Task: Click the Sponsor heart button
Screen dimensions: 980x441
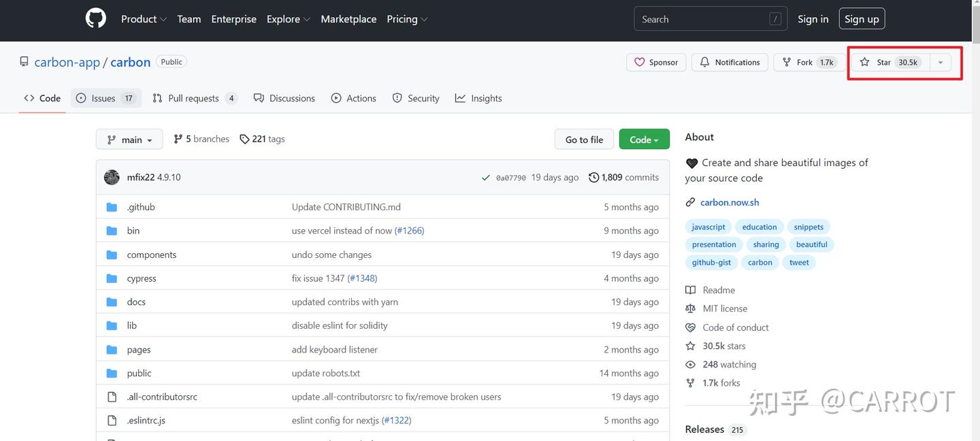Action: (x=656, y=62)
